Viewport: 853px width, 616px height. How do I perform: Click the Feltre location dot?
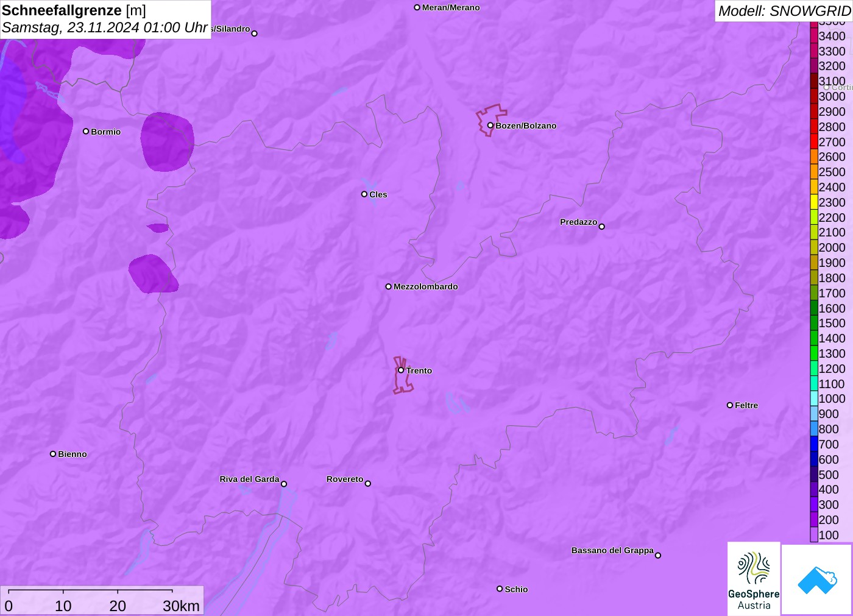point(730,405)
